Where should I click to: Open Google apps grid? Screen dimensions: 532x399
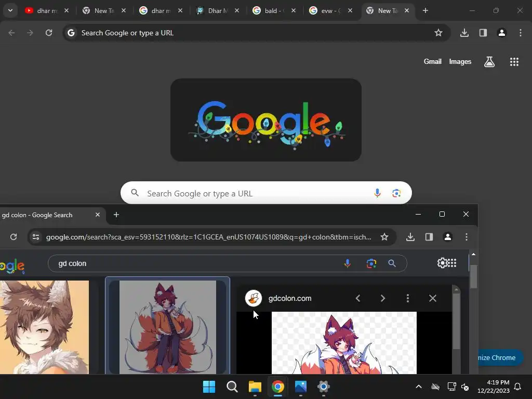click(514, 61)
